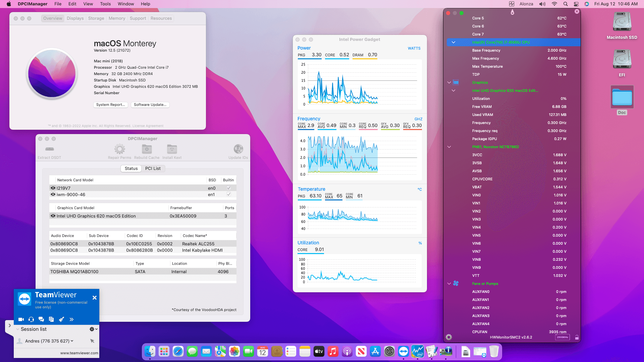Collapse the TeamViewer Session list section

click(x=18, y=329)
